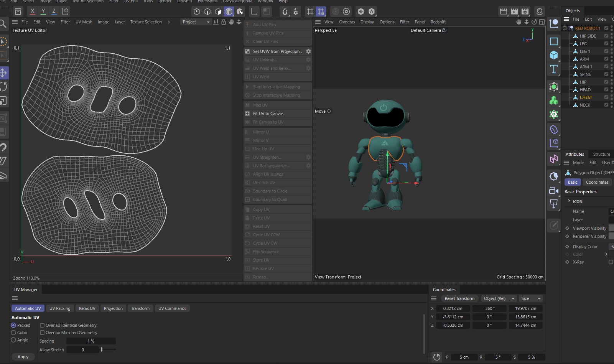Toggle the Z axis lock icon
Screen dimensions: 614x364
click(x=54, y=12)
